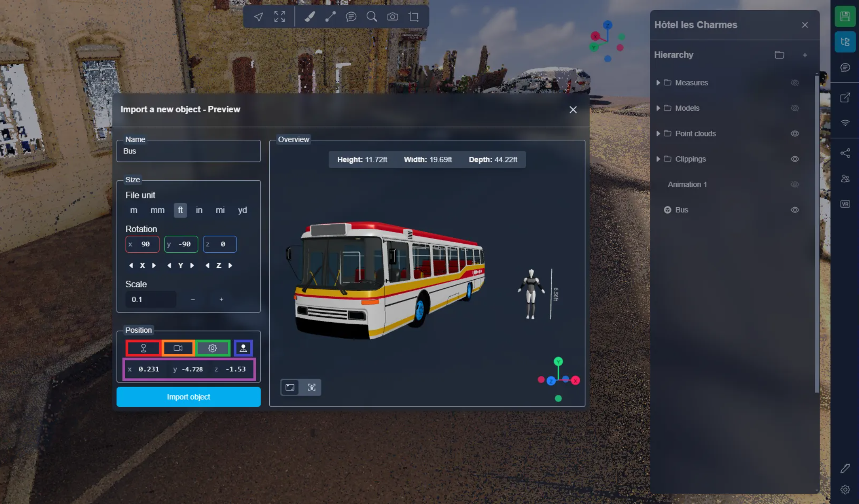Open the search magnifier tool
Viewport: 859px width, 504px height.
pyautogui.click(x=372, y=17)
